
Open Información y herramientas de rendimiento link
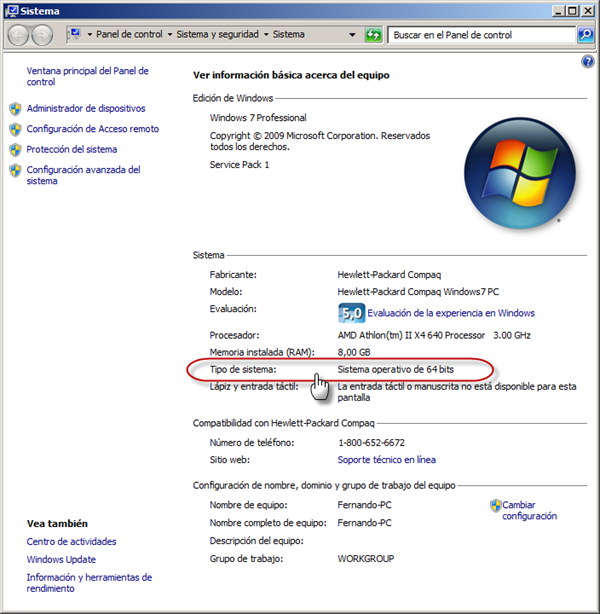tap(89, 583)
